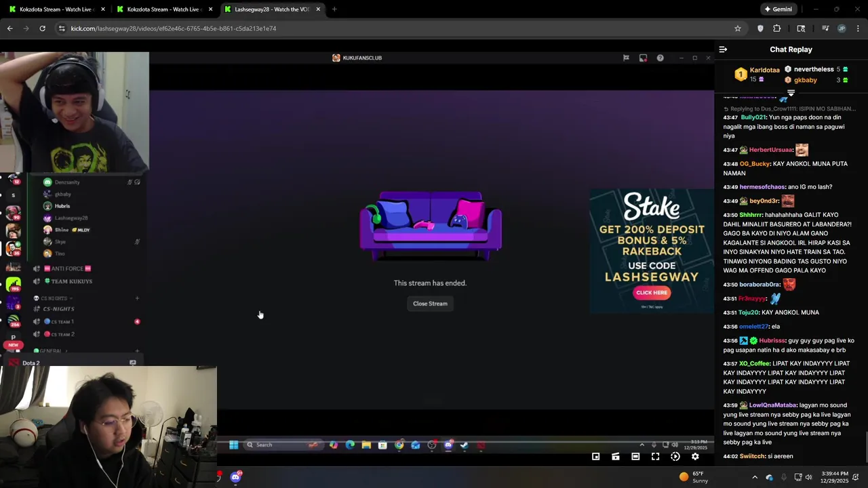This screenshot has width=868, height=488.
Task: Expand the GENERAL category in Discord
Action: (52, 350)
